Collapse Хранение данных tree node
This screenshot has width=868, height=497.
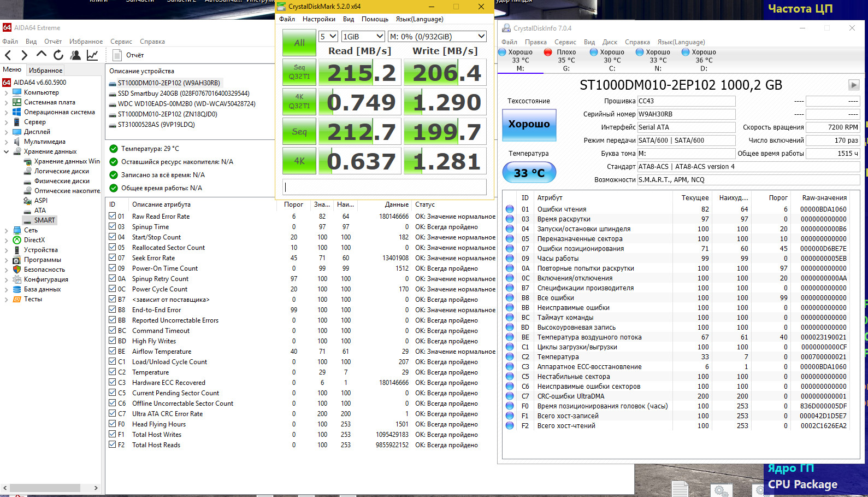coord(6,151)
